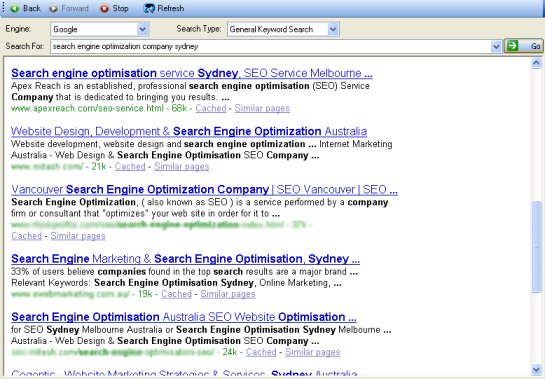Click the blue Refresh icon
The height and width of the screenshot is (379, 545).
pos(149,8)
